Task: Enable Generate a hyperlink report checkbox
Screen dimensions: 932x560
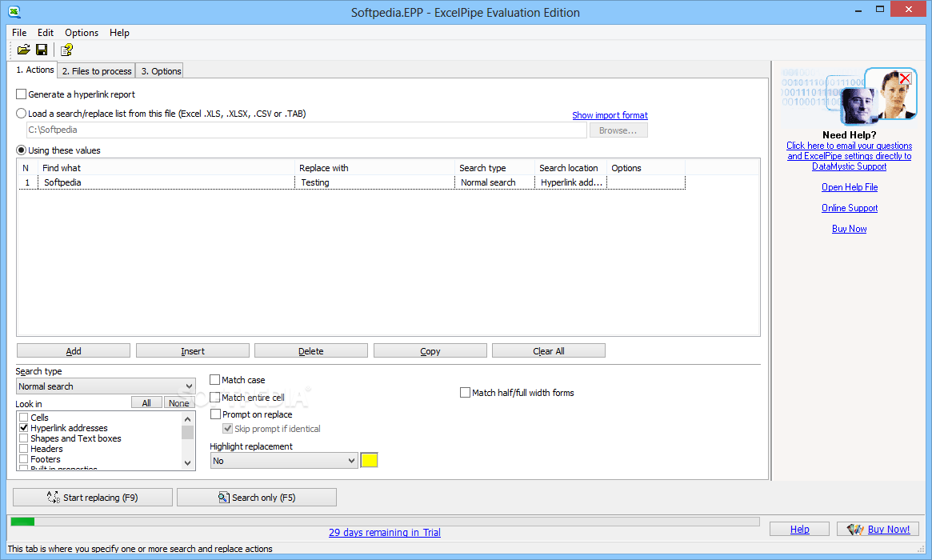Action: [22, 94]
